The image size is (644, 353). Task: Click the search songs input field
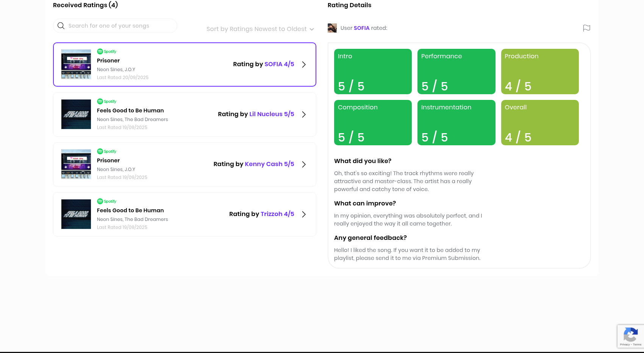tap(117, 26)
